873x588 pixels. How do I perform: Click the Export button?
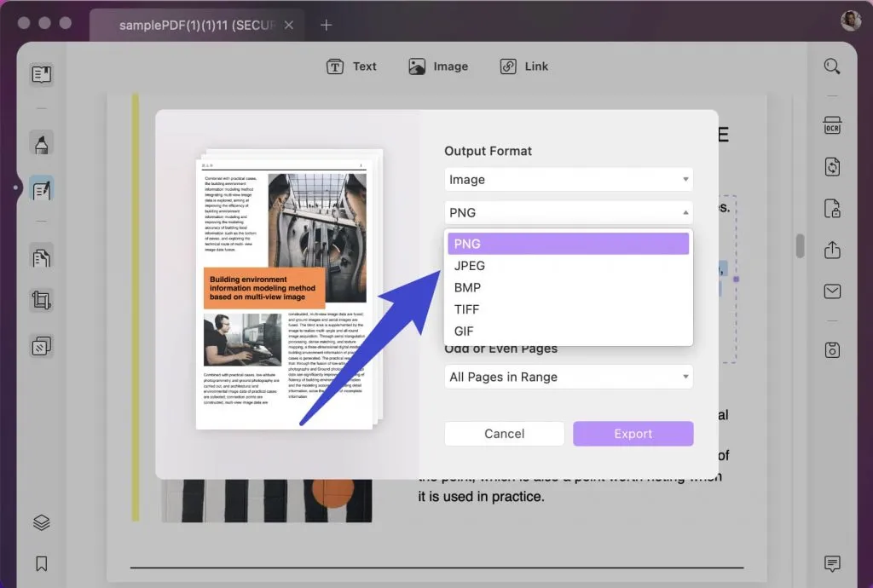[x=633, y=434]
